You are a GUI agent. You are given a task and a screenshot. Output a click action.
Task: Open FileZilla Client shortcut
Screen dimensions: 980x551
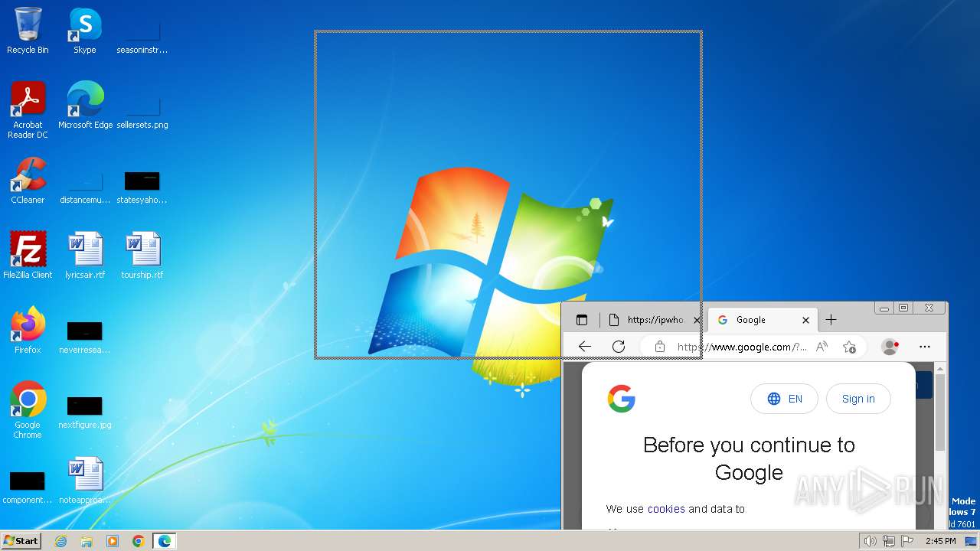coord(28,256)
